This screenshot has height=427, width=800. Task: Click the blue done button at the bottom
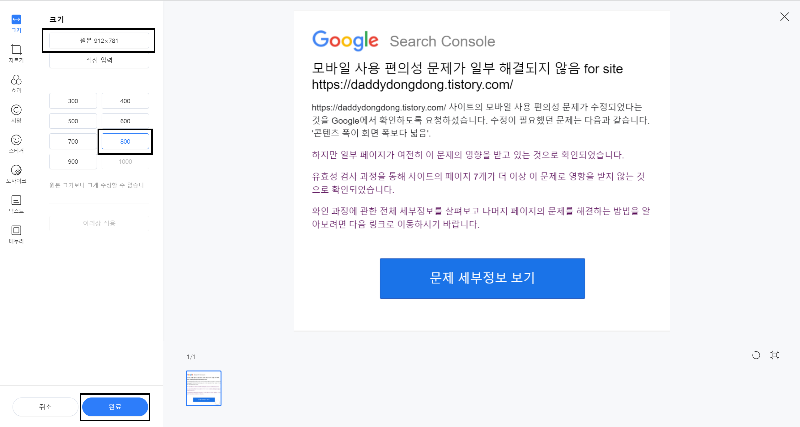tap(115, 407)
